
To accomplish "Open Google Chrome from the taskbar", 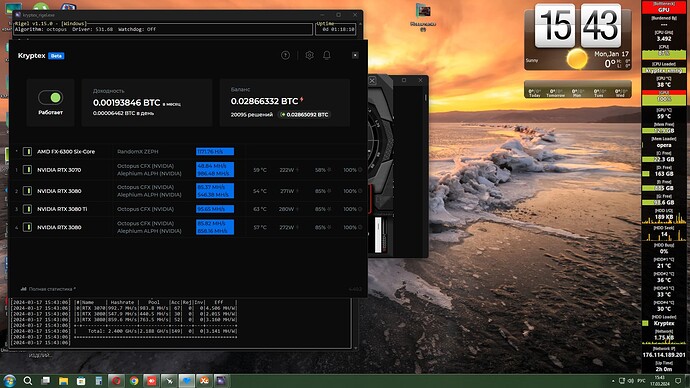I will 134,381.
